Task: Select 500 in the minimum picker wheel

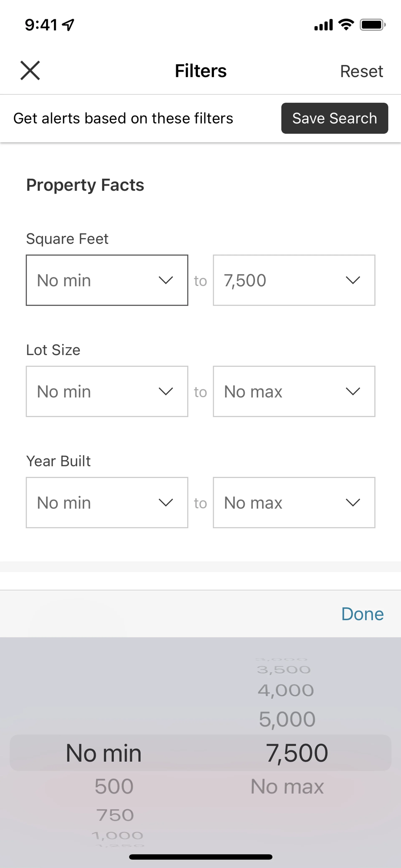Action: click(x=114, y=786)
